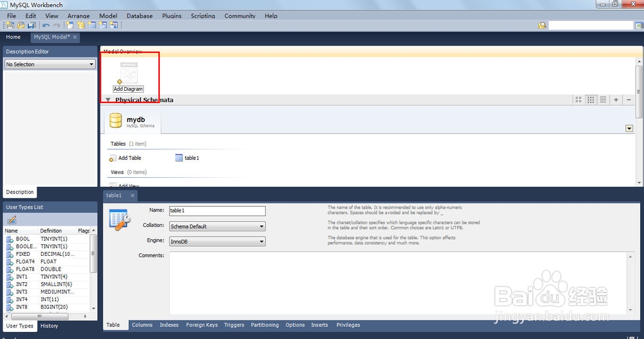The image size is (644, 339).
Task: Open the Arrange menu
Action: tap(79, 15)
